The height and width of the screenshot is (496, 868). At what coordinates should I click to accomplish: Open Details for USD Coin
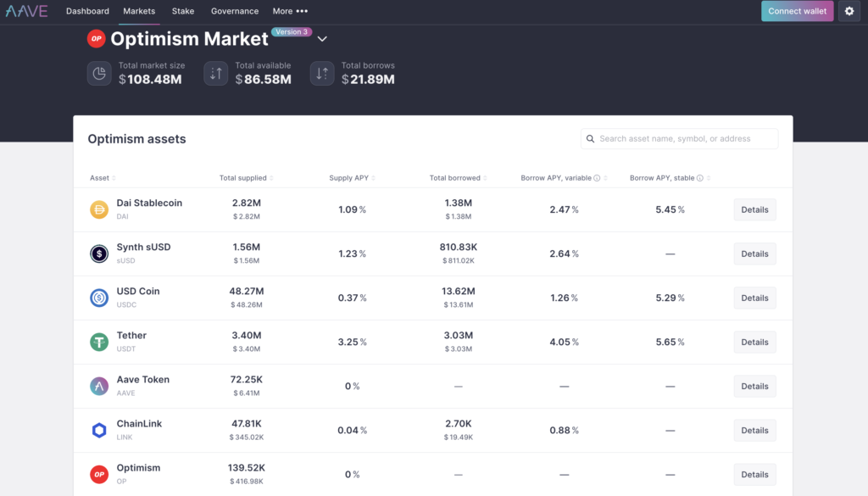tap(754, 298)
